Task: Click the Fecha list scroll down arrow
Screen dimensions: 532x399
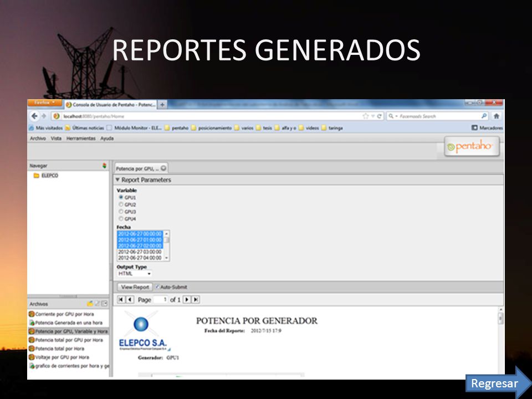Action: pos(166,258)
